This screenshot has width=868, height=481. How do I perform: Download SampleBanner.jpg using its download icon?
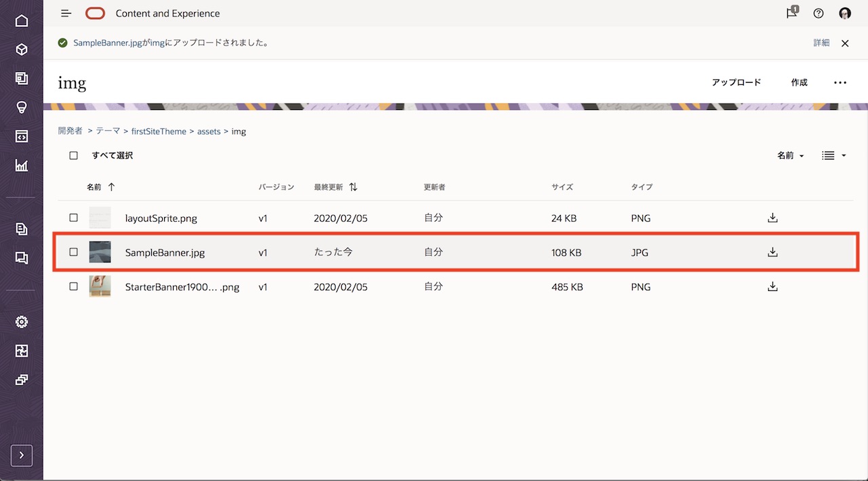772,252
